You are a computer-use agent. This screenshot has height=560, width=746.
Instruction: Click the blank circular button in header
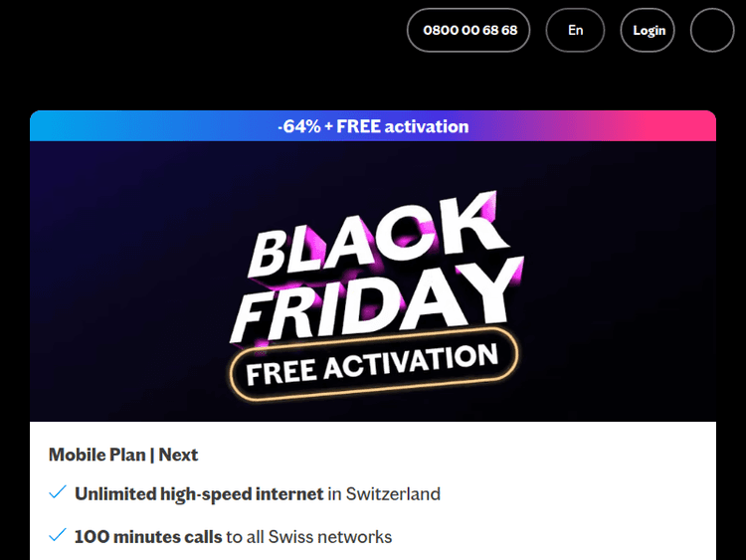[711, 30]
